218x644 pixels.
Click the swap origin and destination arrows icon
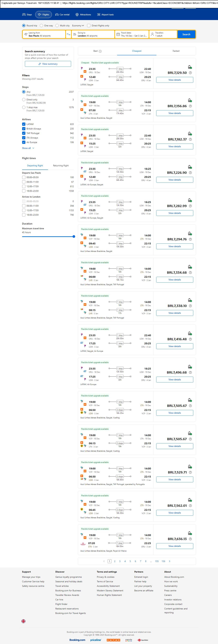(69, 34)
